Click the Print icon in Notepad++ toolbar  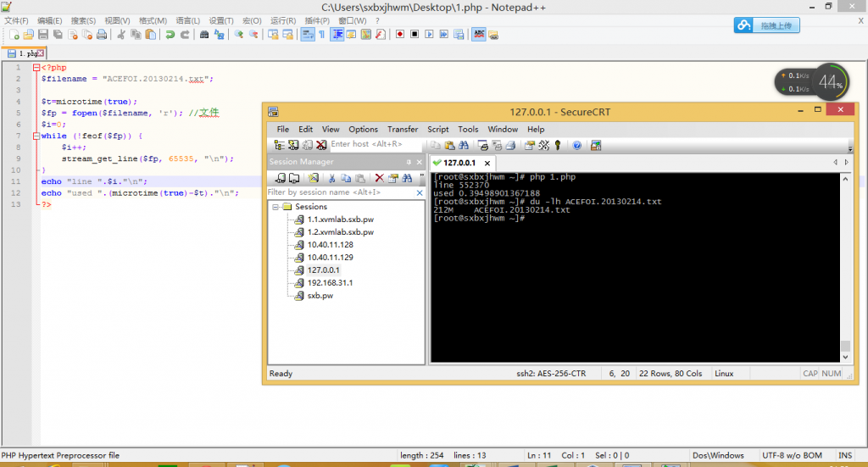coord(102,35)
